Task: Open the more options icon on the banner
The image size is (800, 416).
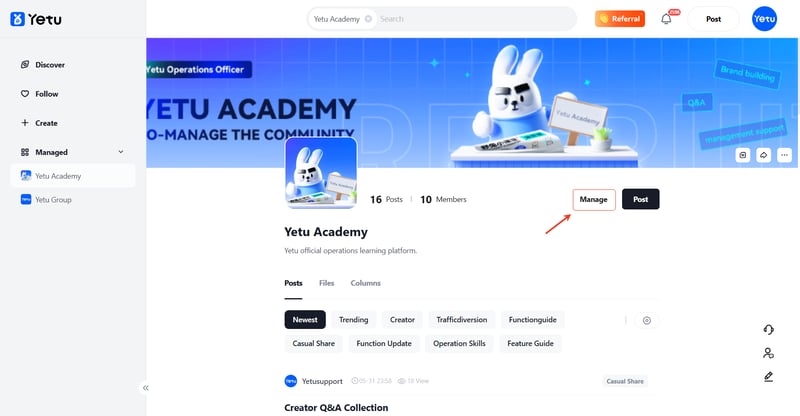Action: click(x=784, y=155)
